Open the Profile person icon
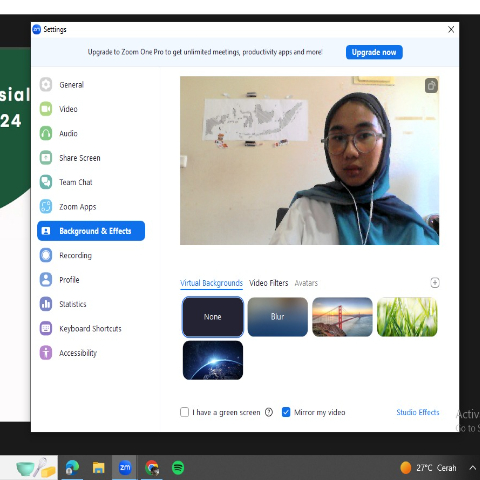Screen dimensions: 480x480 point(46,280)
